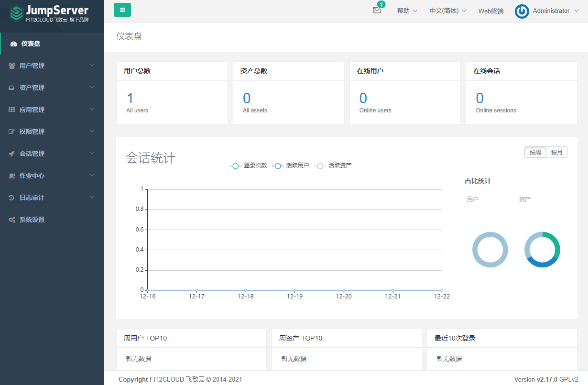Click the All users count on 用户总数 card
Viewport: 588px width, 385px height.
[137, 110]
